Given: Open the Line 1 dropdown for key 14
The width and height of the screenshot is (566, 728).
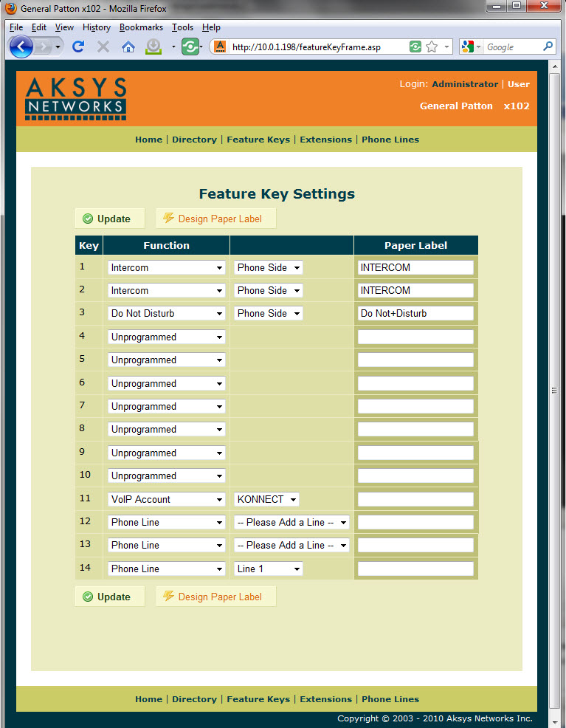Looking at the screenshot, I should [x=268, y=569].
